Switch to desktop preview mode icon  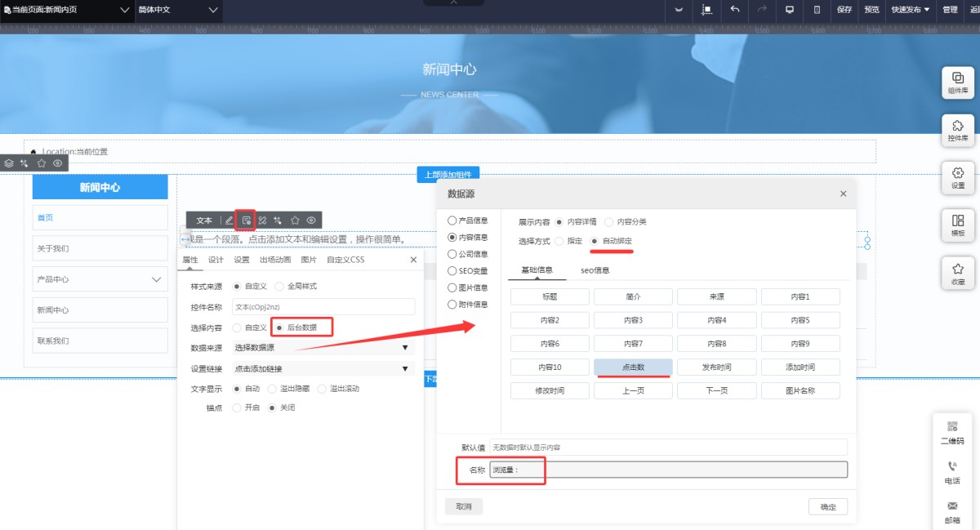[789, 9]
